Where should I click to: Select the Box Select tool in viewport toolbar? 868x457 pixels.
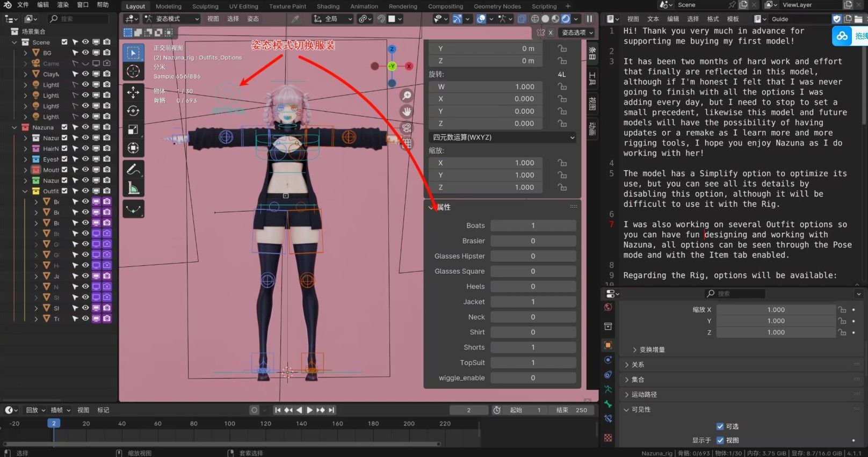click(133, 53)
